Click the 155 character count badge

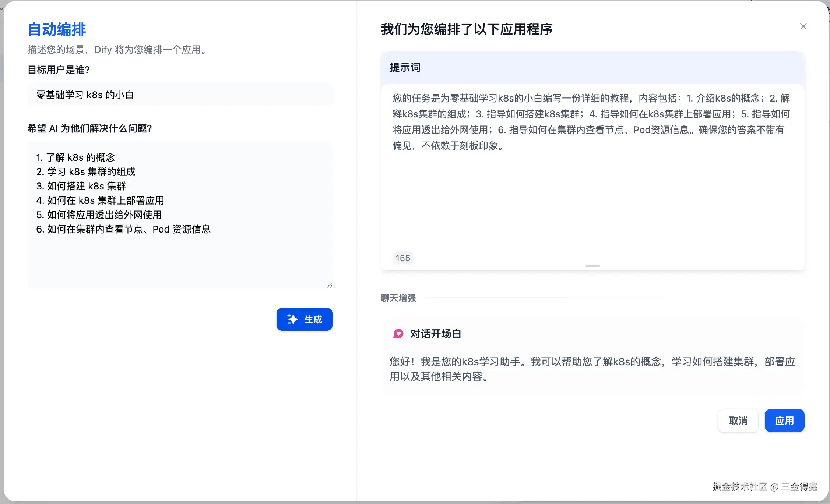tap(402, 258)
